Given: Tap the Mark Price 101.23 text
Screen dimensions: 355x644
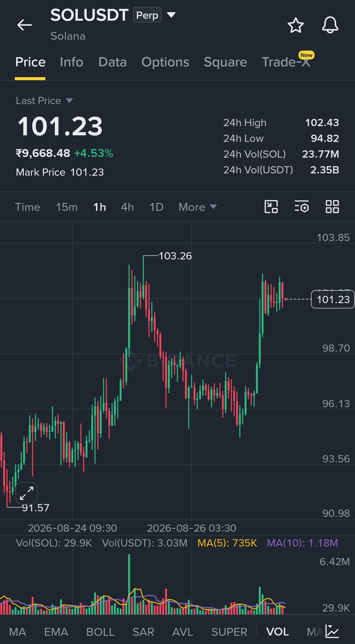Looking at the screenshot, I should (60, 172).
